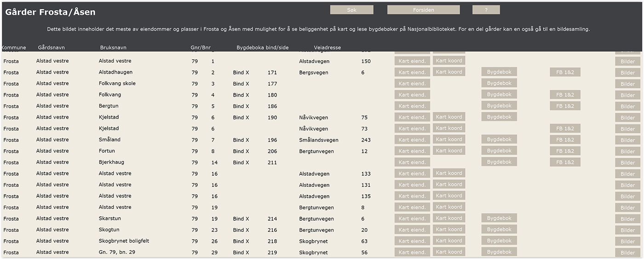Show Bilder for Nåvikvegen 73

click(627, 129)
